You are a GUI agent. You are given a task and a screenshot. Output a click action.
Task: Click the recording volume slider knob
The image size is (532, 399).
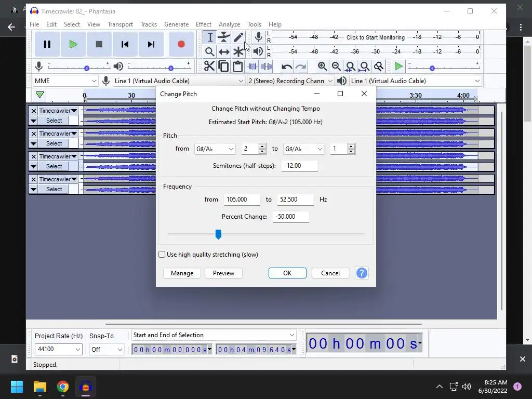pyautogui.click(x=87, y=68)
